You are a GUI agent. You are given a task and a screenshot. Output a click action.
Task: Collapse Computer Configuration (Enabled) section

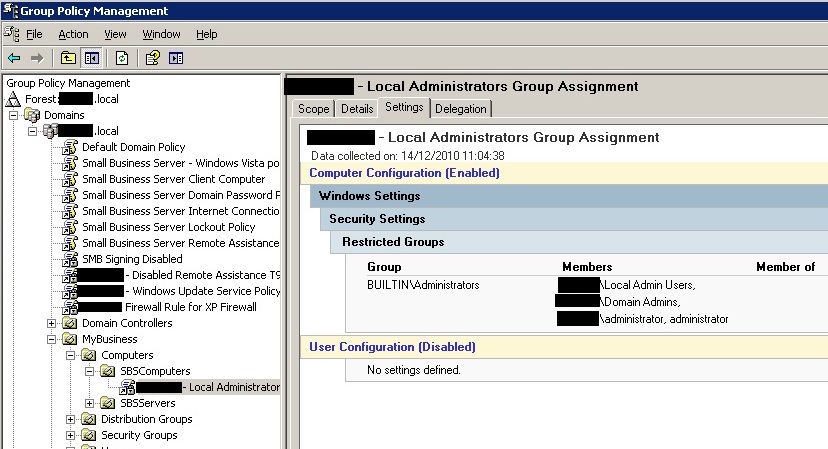coord(564,173)
